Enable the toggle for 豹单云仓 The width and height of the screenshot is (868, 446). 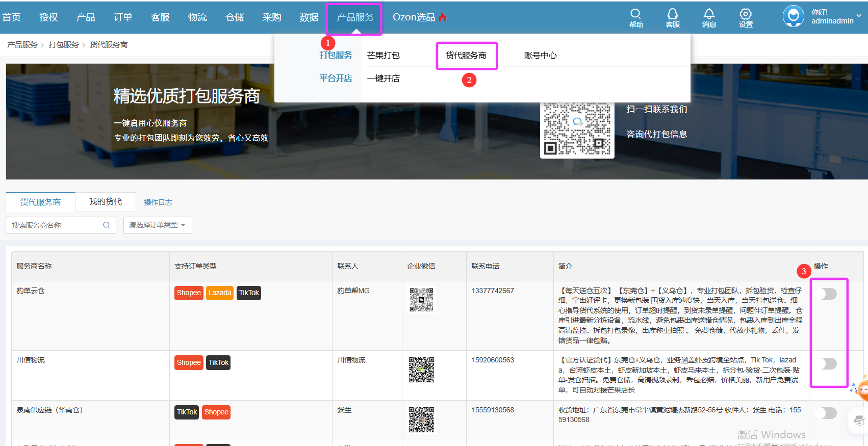[826, 294]
